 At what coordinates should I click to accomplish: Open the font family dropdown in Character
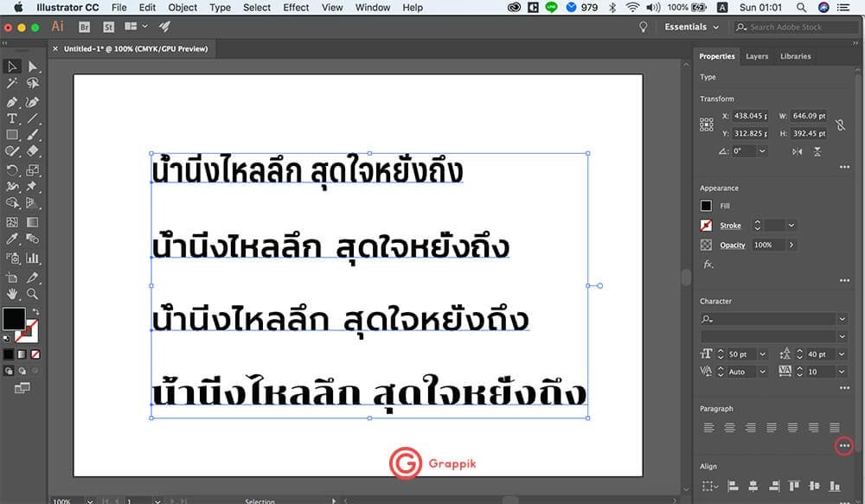[844, 318]
